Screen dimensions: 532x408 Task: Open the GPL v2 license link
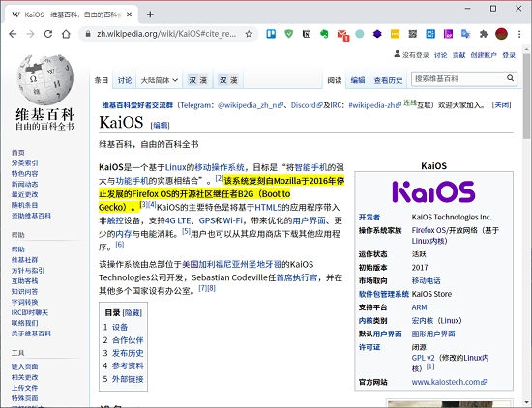tap(423, 358)
